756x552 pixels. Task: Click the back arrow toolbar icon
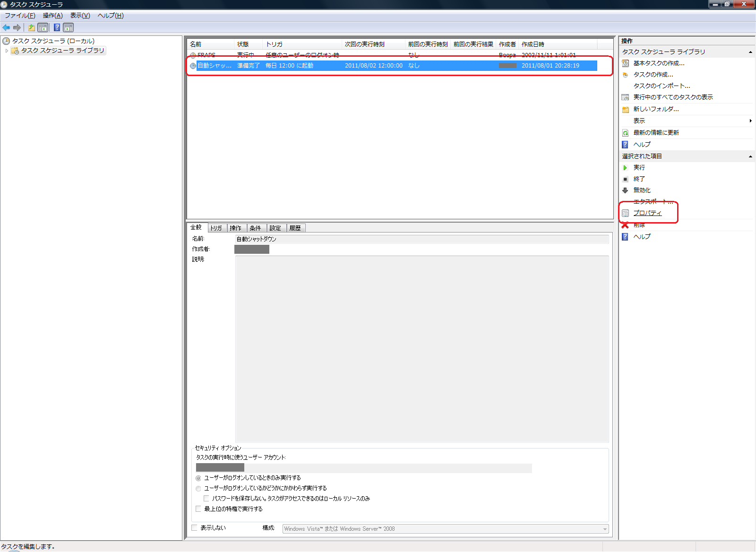click(x=6, y=27)
